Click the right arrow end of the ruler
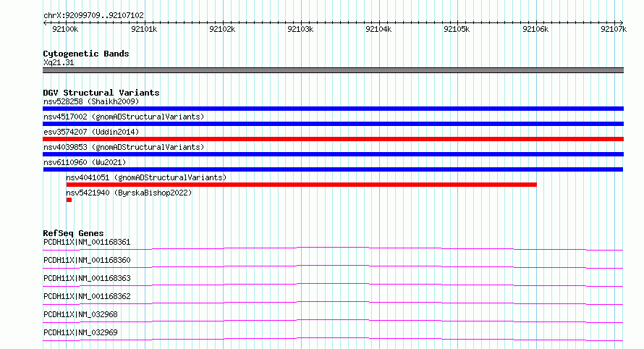The height and width of the screenshot is (349, 644). click(x=622, y=22)
